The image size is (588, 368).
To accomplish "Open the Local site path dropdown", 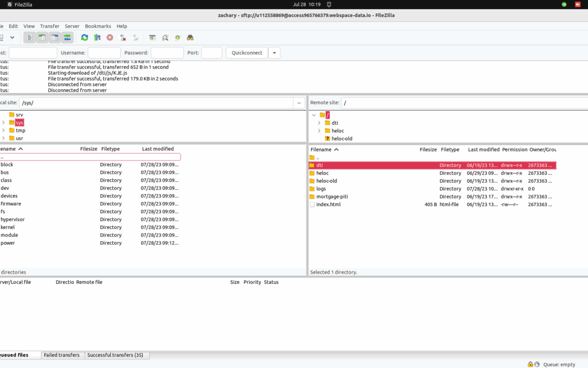I will click(x=299, y=103).
